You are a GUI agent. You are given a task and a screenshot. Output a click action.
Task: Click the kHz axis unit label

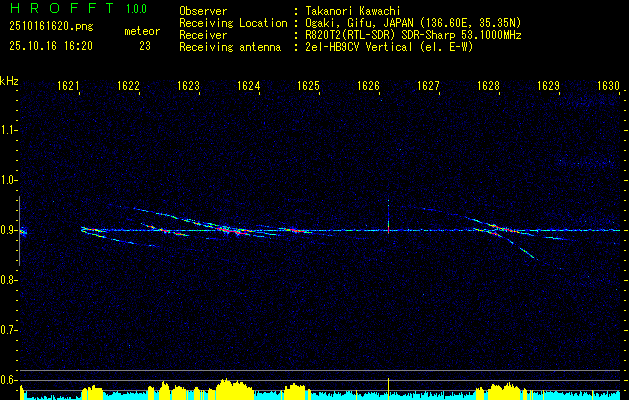tap(9, 81)
